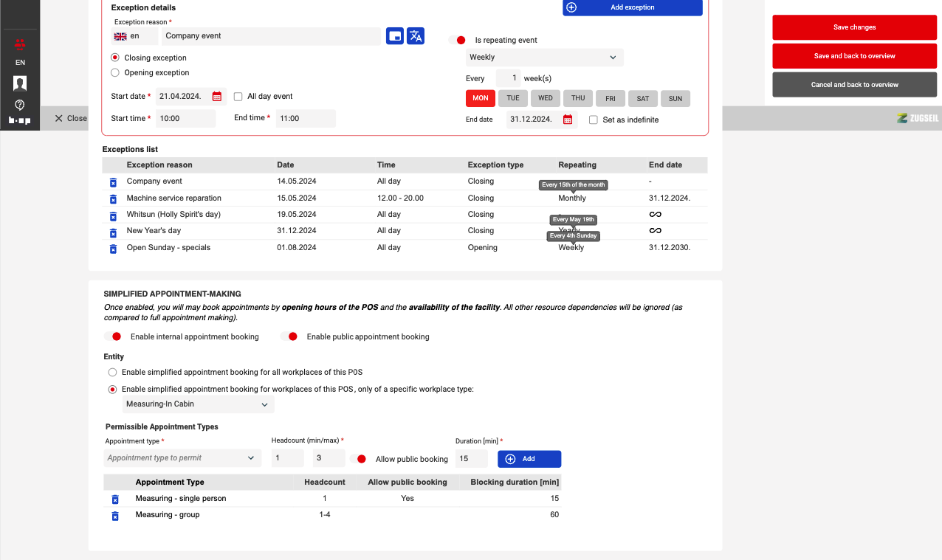942x560 pixels.
Task: Select the TUE weekday button
Action: 513,98
